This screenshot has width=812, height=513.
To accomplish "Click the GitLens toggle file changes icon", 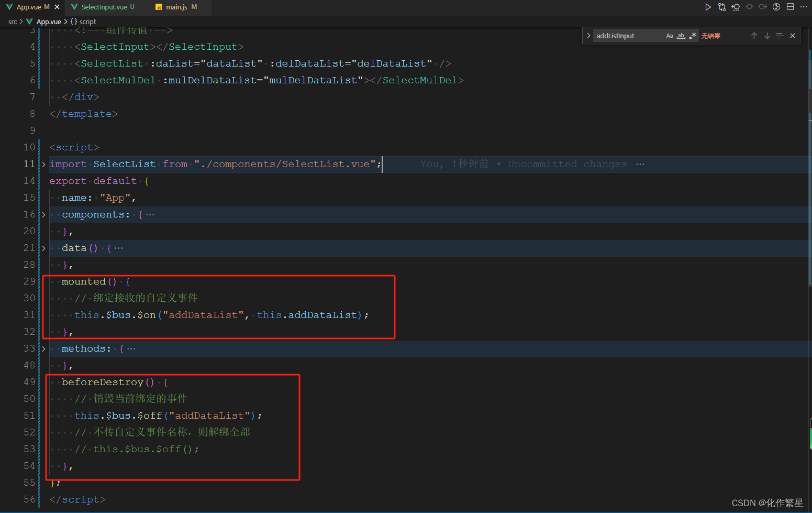I will pos(736,7).
